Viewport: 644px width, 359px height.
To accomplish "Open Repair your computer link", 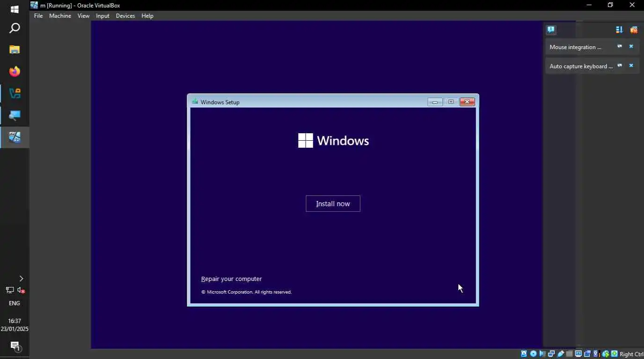I will pyautogui.click(x=231, y=279).
